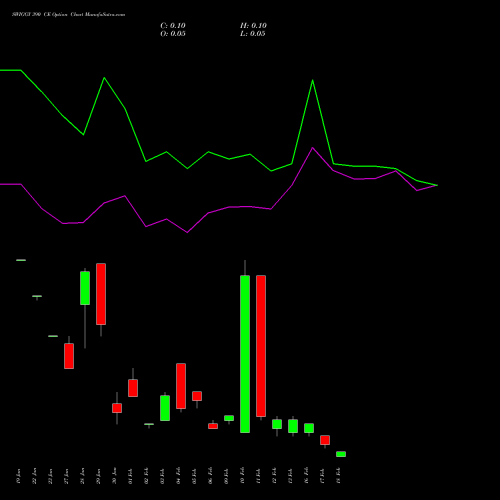The height and width of the screenshot is (500, 500).
Task: Click the '03 Feb' date label
Action: pos(163,476)
